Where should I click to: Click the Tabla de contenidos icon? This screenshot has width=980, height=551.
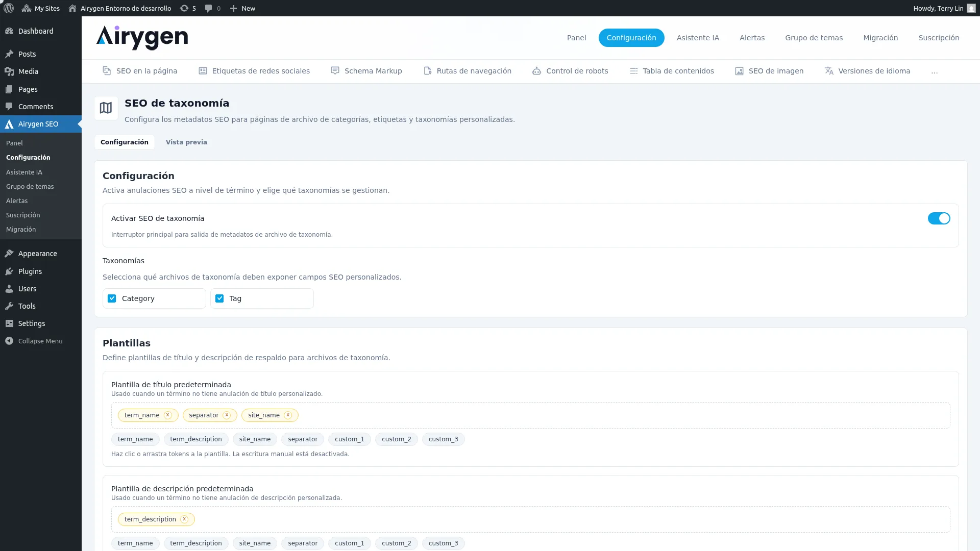(633, 71)
